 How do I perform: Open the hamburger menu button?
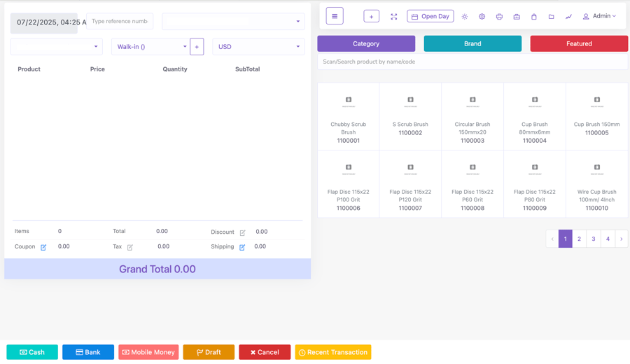tap(335, 16)
